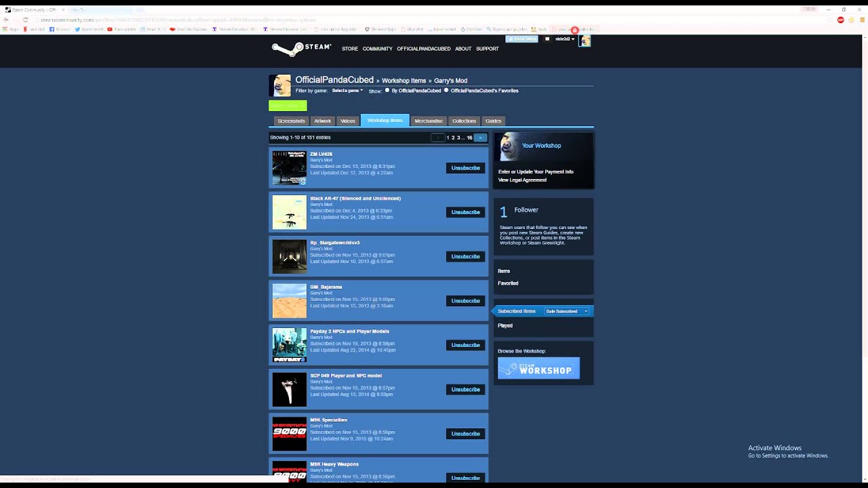Screen dimensions: 868x488
Task: Switch to the Videos tab
Action: point(348,121)
